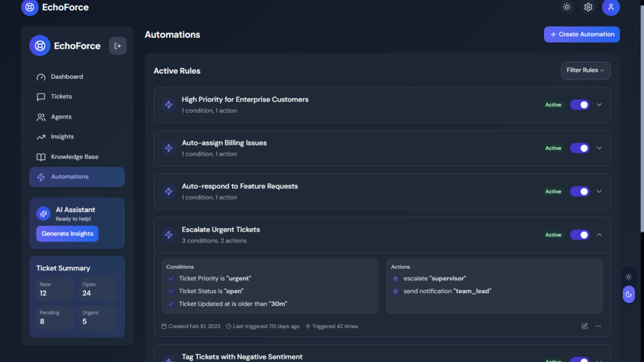Open the Filter Rules dropdown
Screen dimensions: 644x362
click(x=586, y=70)
